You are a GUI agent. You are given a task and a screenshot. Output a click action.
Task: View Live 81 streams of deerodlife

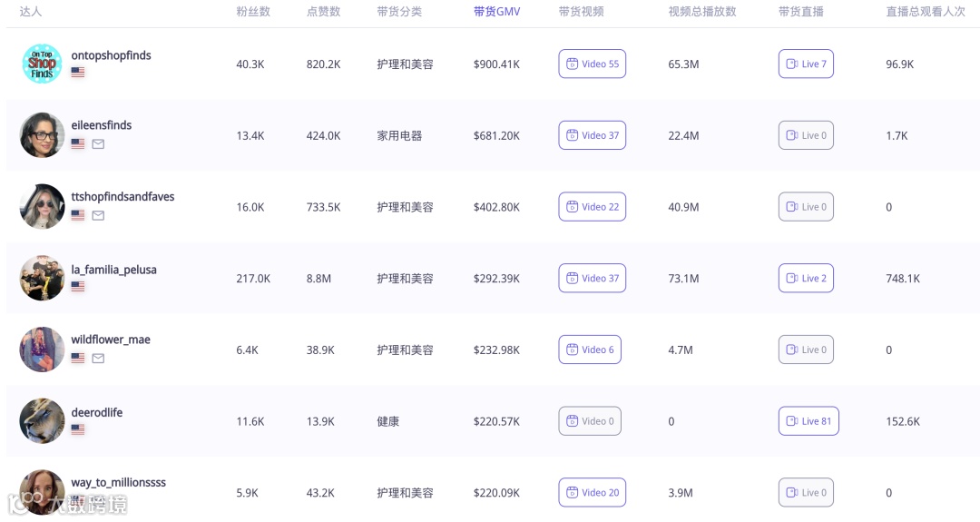coord(808,420)
